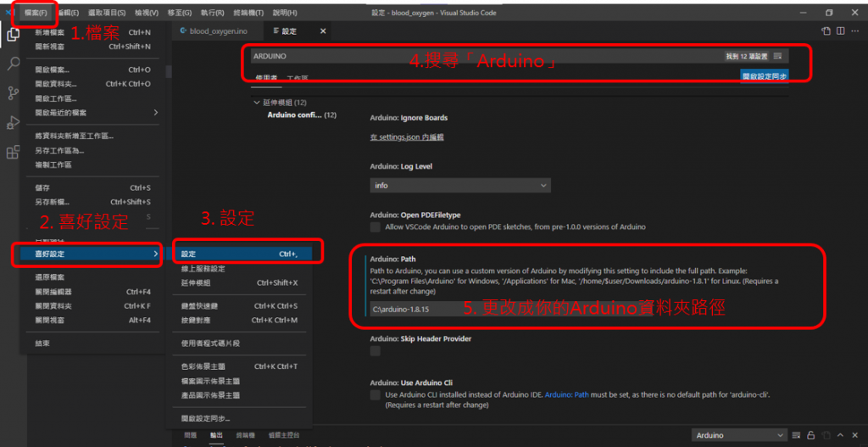This screenshot has width=868, height=447.
Task: Click the Split Editor icon
Action: tap(840, 31)
